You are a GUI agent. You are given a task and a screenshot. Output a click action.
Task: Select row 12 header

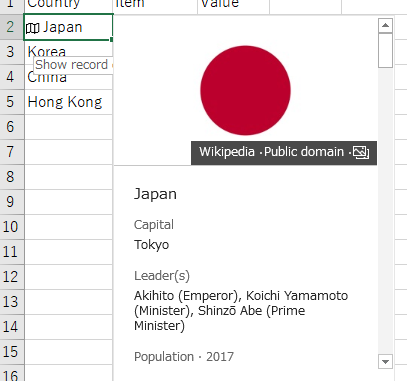click(12, 277)
